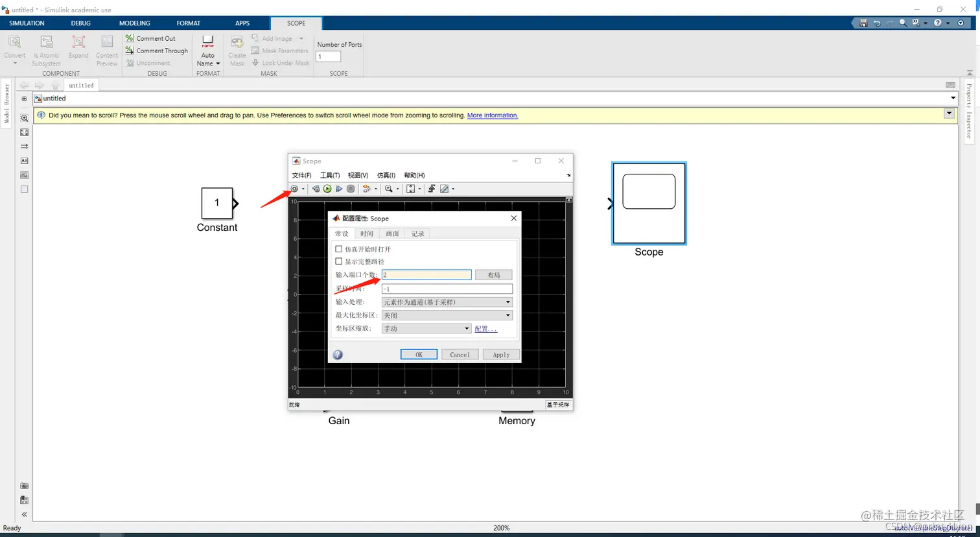Click the Look Under Mask icon
Viewport: 980px width, 537px height.
pos(255,63)
